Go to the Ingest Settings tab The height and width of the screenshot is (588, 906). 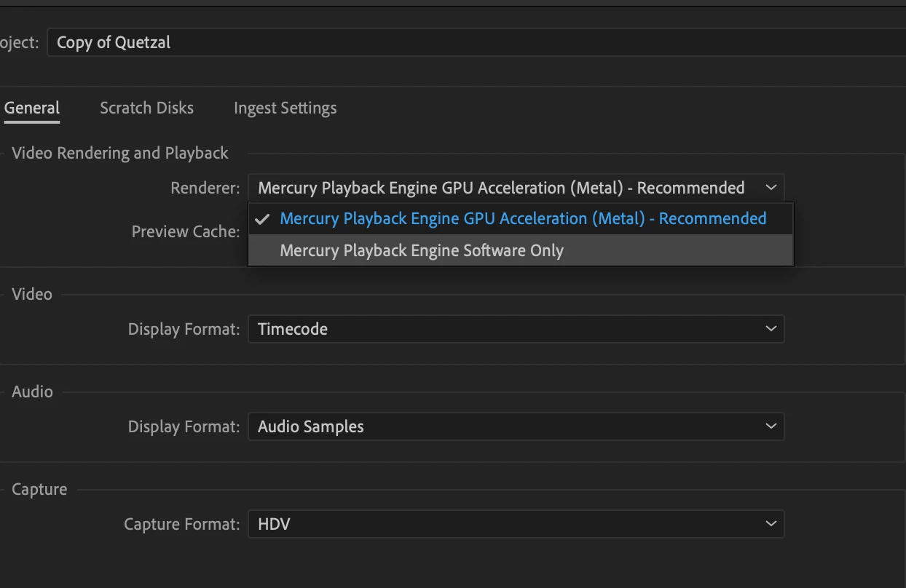[x=285, y=108]
